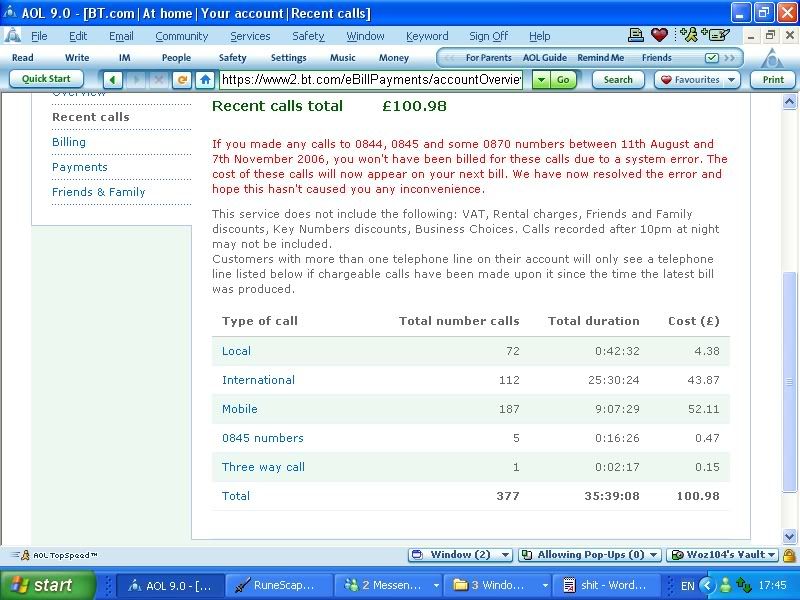The image size is (800, 600).
Task: Open the Community menu
Action: pyautogui.click(x=182, y=36)
